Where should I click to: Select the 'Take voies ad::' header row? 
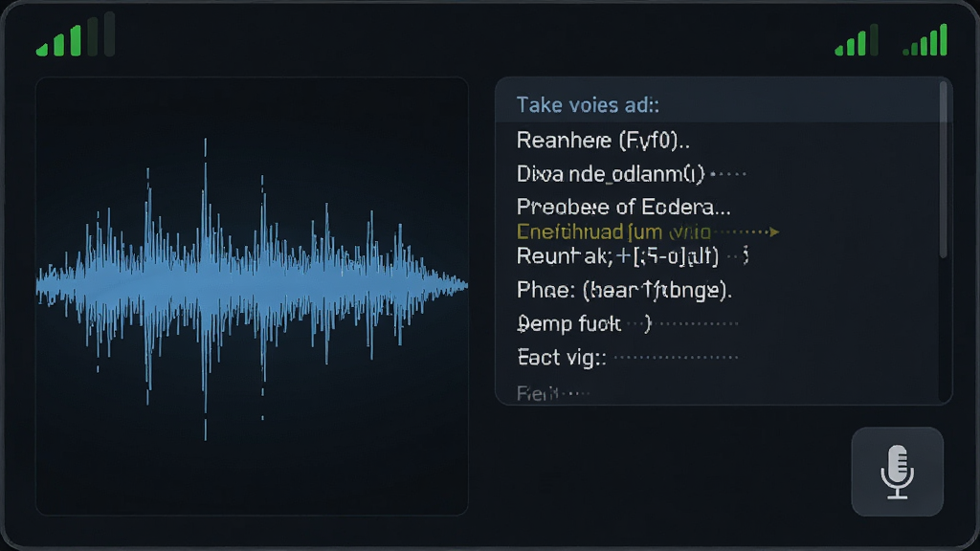[718, 105]
